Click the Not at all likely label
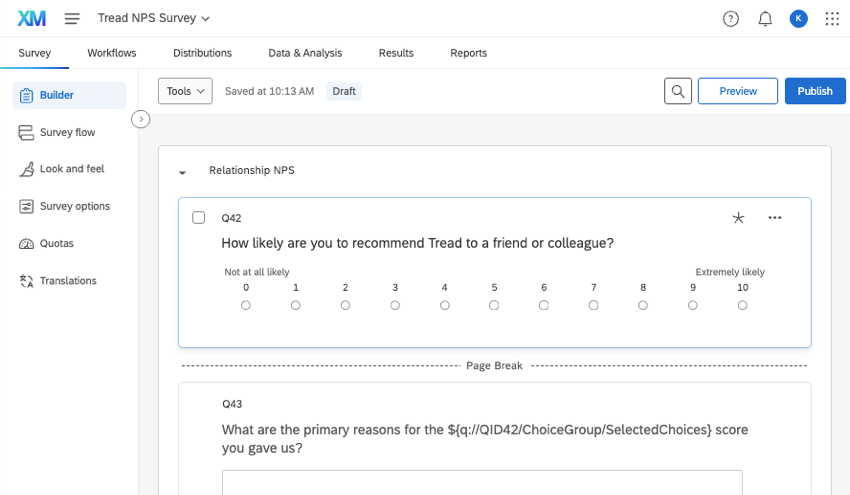 coord(257,272)
